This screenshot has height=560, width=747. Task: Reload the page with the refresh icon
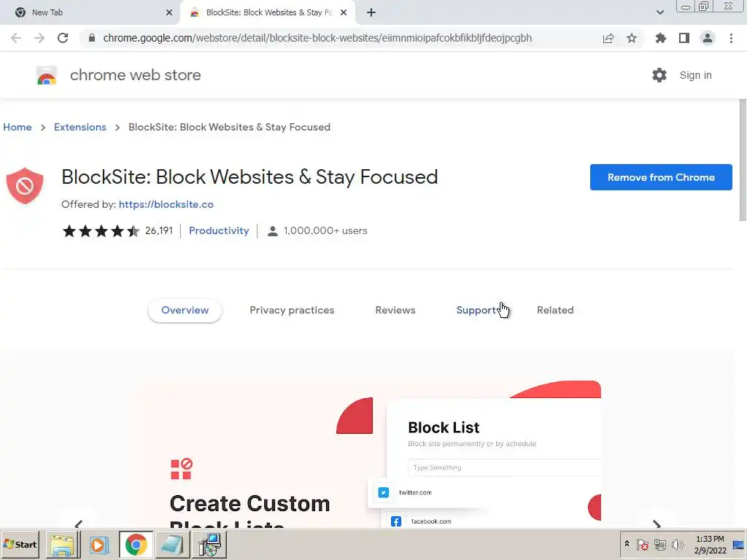[x=63, y=38]
